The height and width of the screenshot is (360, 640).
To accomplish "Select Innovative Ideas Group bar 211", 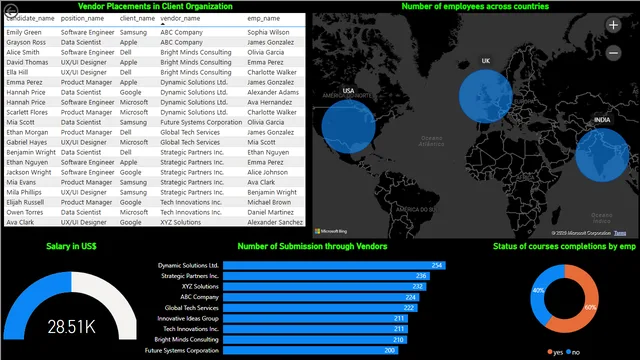I will (x=316, y=318).
